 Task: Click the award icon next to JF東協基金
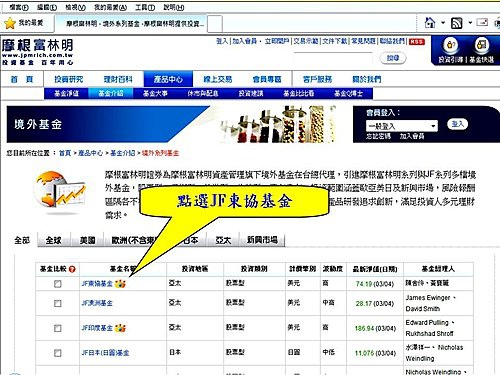pyautogui.click(x=120, y=284)
